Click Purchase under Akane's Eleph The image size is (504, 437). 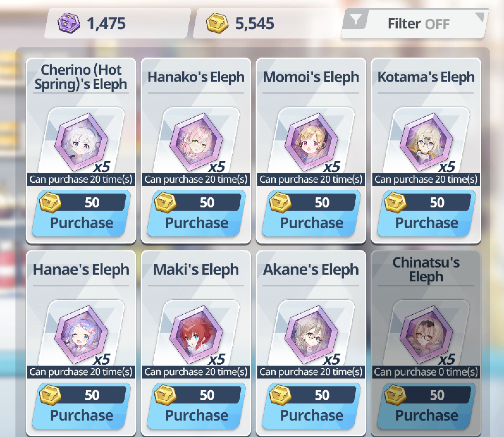pyautogui.click(x=311, y=406)
